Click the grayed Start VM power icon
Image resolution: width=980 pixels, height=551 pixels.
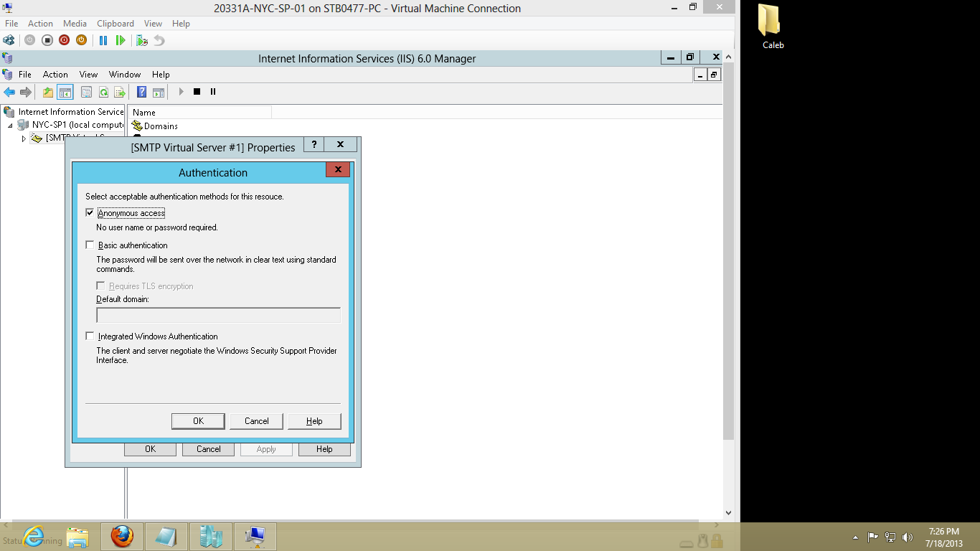click(30, 40)
